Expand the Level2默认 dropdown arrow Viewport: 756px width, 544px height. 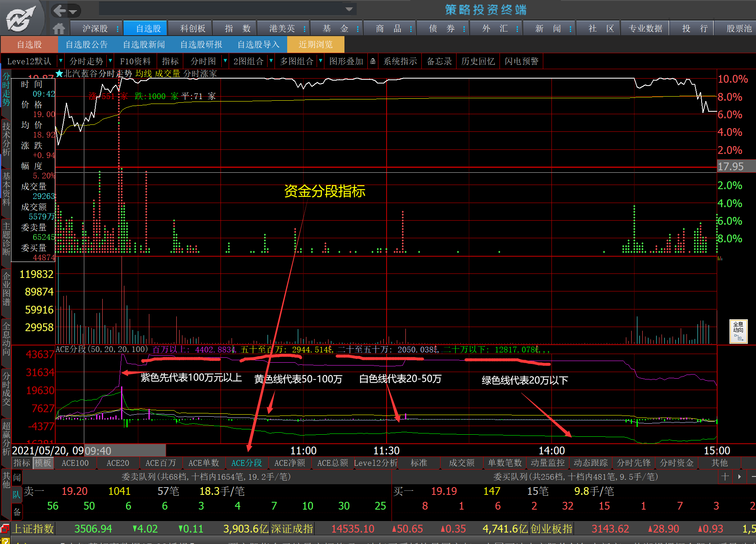61,61
